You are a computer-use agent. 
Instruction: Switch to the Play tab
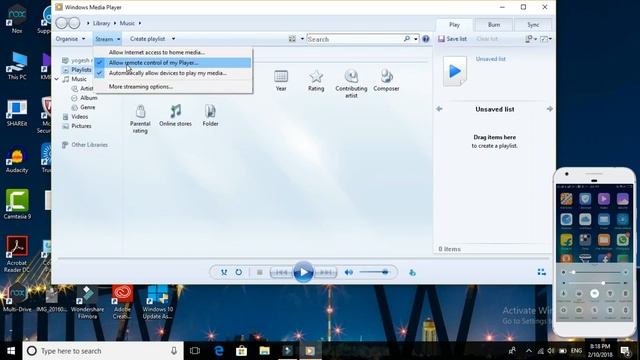pos(454,24)
